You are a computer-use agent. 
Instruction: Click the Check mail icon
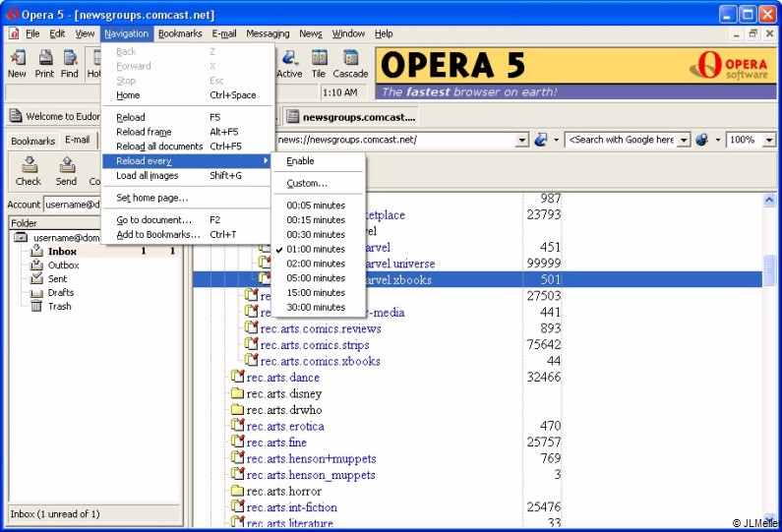click(29, 164)
